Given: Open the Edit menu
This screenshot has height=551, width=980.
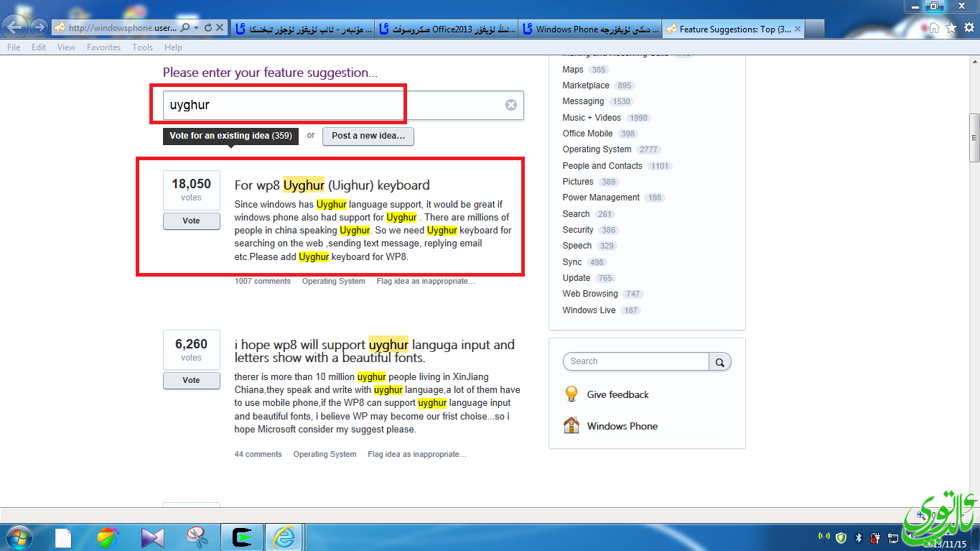Looking at the screenshot, I should click(39, 47).
